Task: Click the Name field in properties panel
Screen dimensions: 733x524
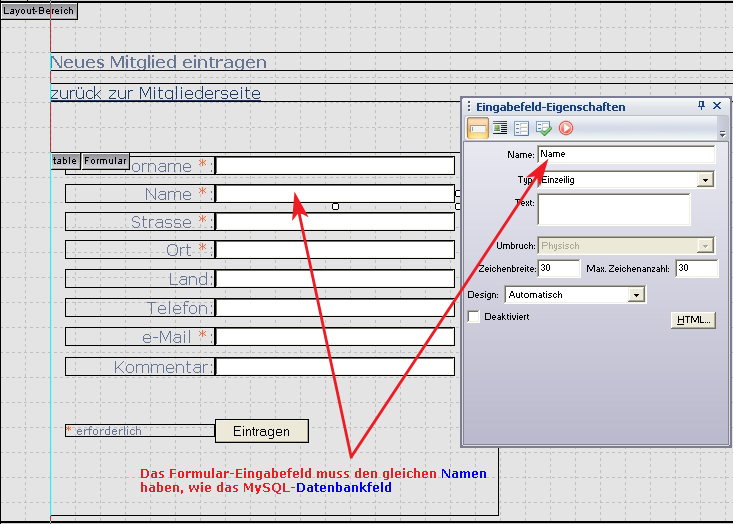Action: pyautogui.click(x=626, y=155)
